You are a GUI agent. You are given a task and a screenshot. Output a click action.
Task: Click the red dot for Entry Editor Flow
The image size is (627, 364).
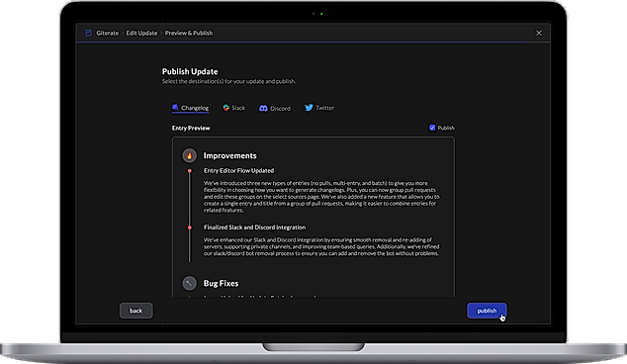click(x=190, y=171)
